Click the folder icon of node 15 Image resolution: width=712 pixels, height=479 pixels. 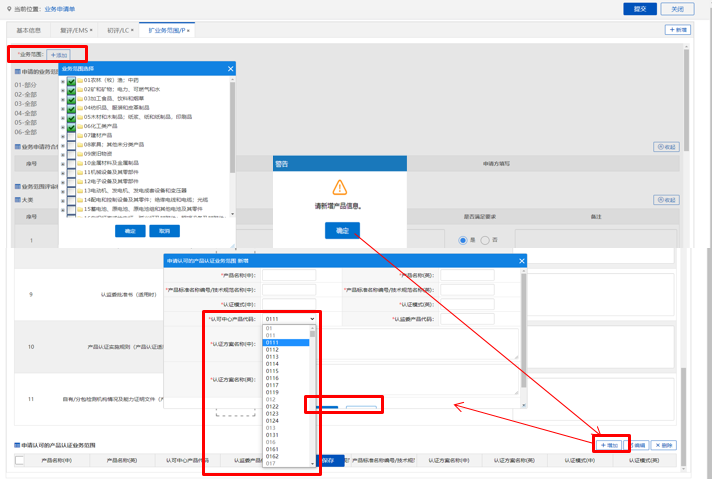pyautogui.click(x=80, y=209)
